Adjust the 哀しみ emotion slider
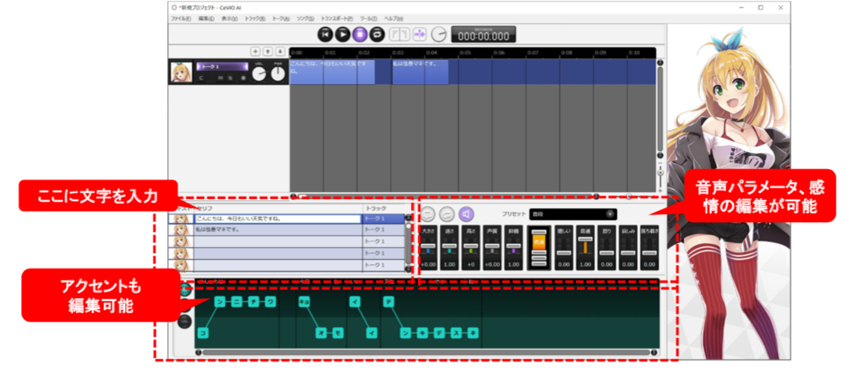 (628, 246)
